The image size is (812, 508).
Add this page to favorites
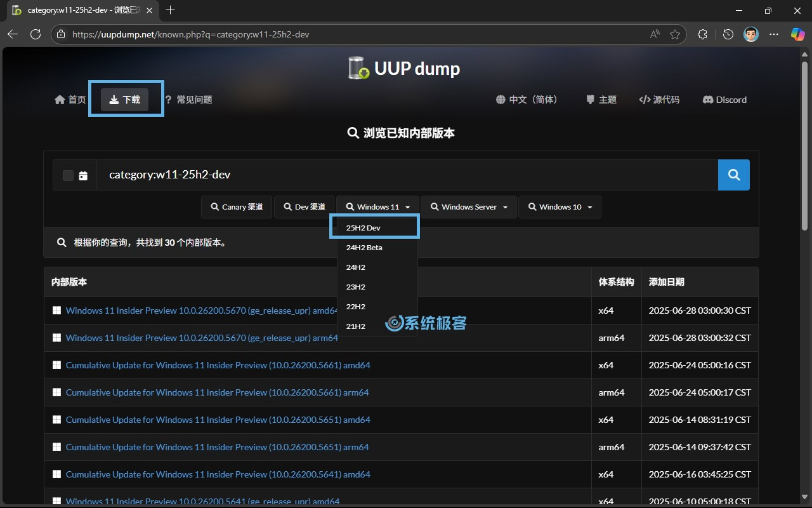coord(675,34)
